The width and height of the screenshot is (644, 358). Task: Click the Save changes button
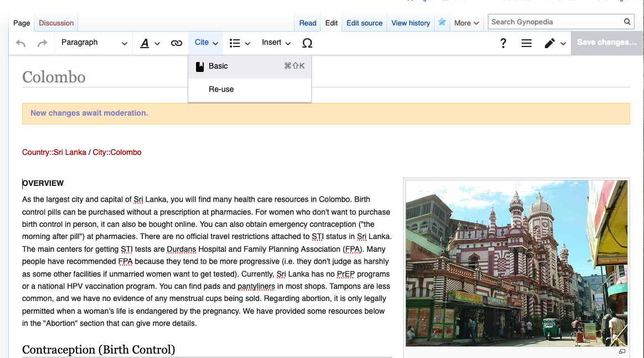click(x=607, y=43)
